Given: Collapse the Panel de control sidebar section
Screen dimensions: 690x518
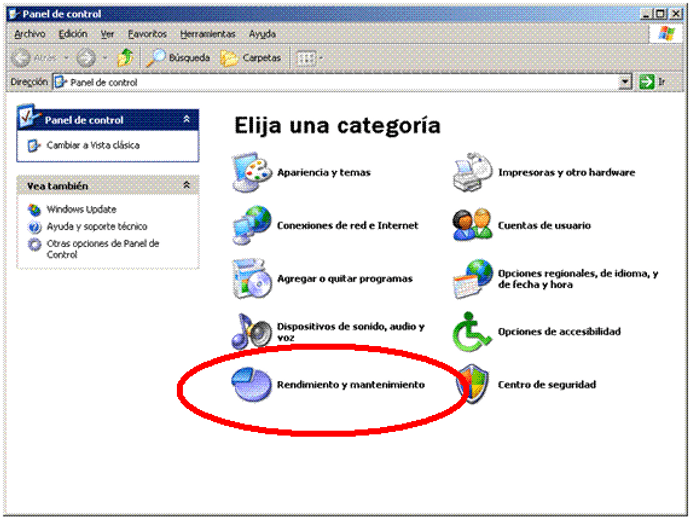Looking at the screenshot, I should point(187,119).
